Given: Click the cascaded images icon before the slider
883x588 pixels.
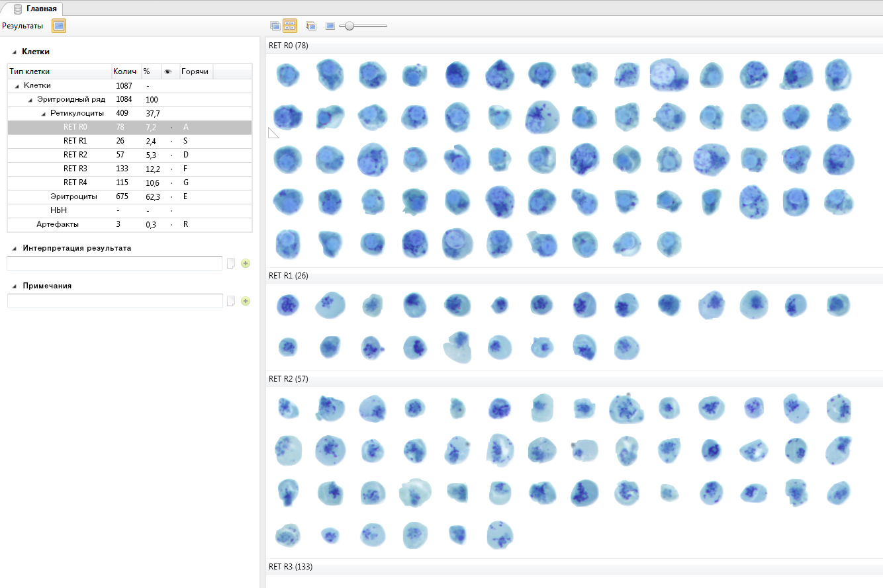Looking at the screenshot, I should pyautogui.click(x=311, y=26).
